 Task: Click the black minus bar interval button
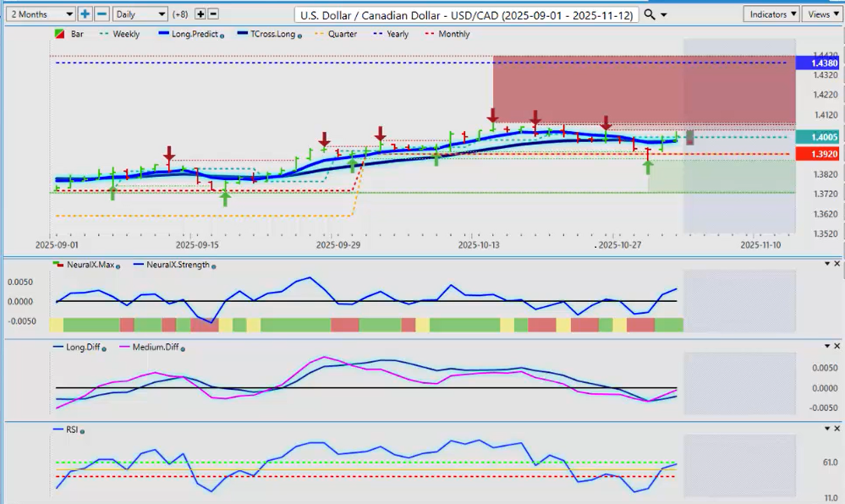pyautogui.click(x=213, y=14)
